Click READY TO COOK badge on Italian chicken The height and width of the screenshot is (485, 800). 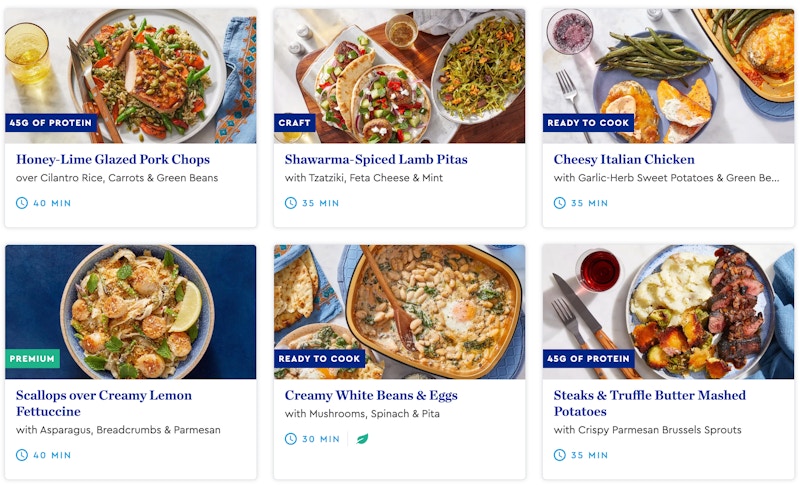588,123
